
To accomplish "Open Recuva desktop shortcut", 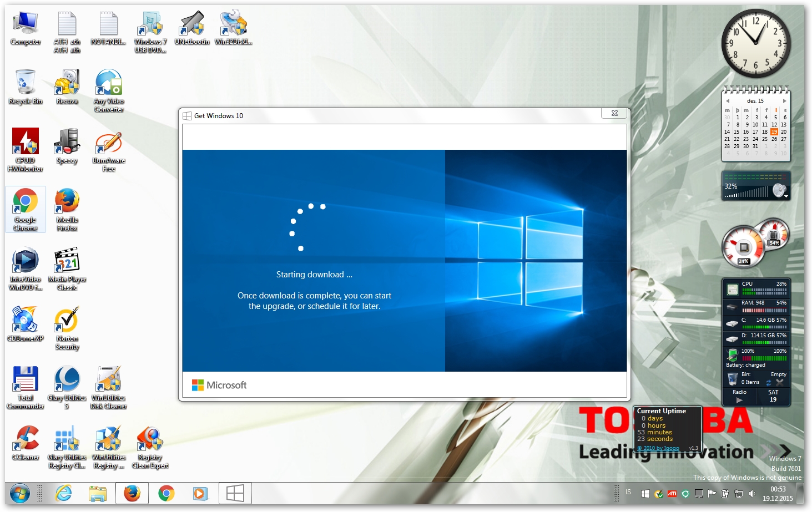I will click(x=67, y=88).
